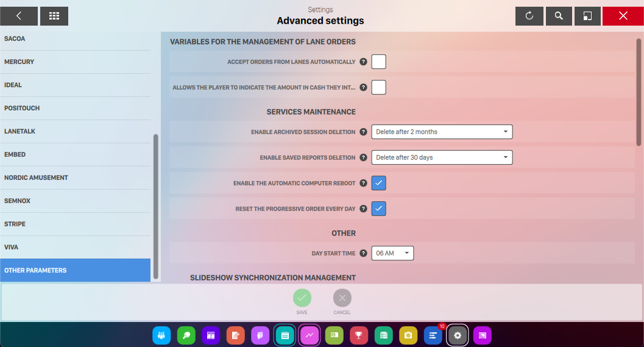The width and height of the screenshot is (644, 347).
Task: Click the search magnifier button
Action: click(559, 16)
